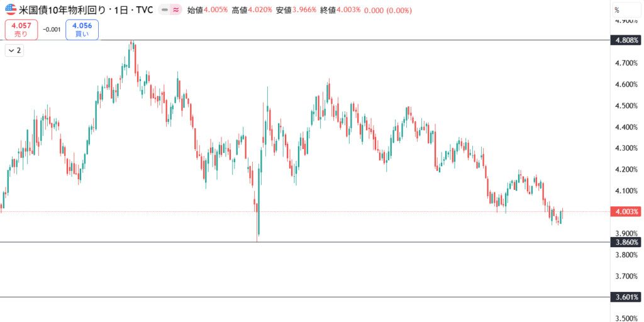Click the 買い 4.056 buy button
Image resolution: width=644 pixels, height=322 pixels.
(82, 30)
